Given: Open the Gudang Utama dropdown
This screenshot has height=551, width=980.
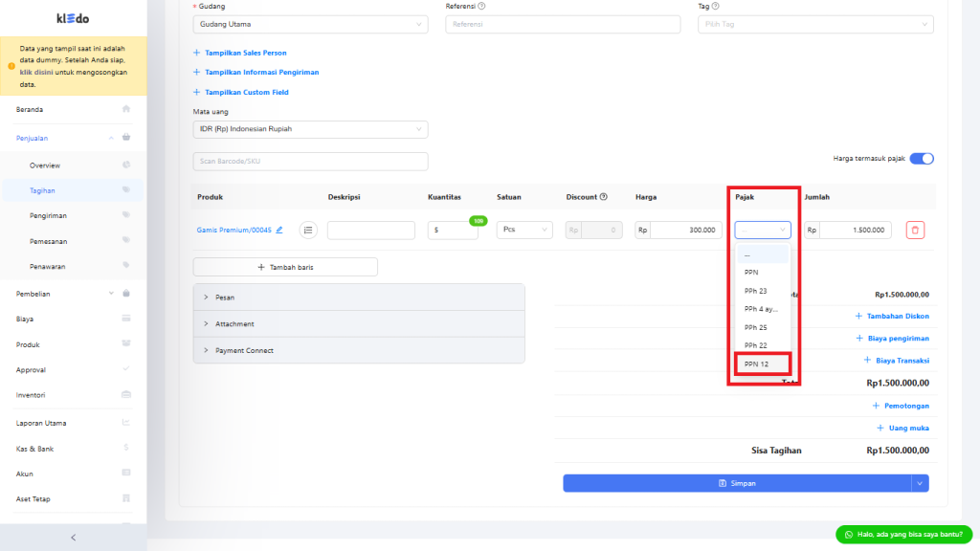Looking at the screenshot, I should (311, 24).
